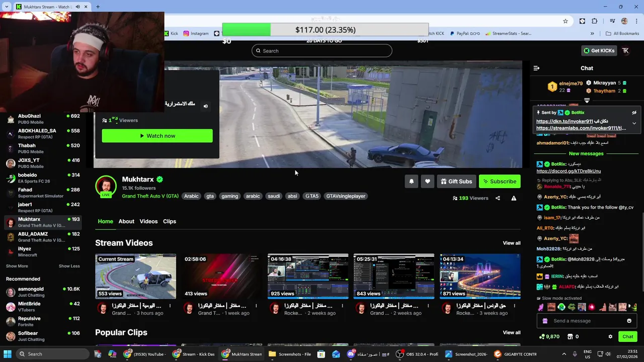Switch to the About tab
The width and height of the screenshot is (644, 362).
click(x=126, y=221)
